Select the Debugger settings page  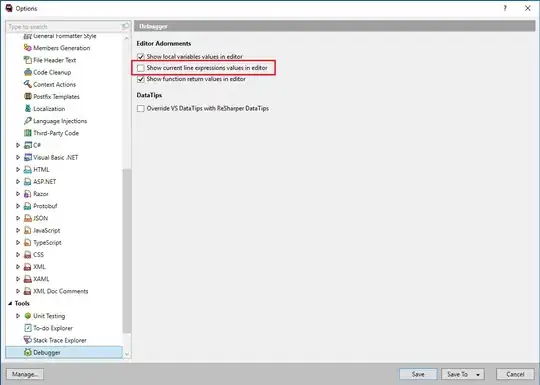64,352
